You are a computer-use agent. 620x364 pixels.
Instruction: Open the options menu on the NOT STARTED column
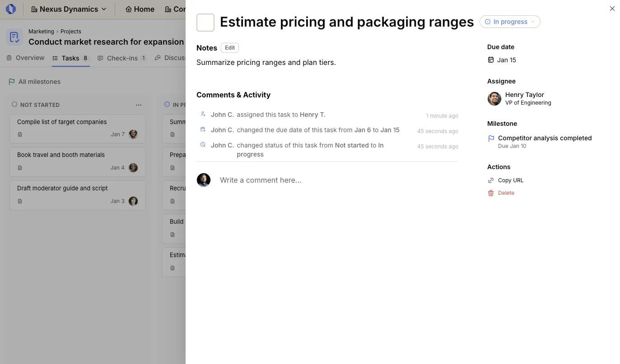(139, 105)
